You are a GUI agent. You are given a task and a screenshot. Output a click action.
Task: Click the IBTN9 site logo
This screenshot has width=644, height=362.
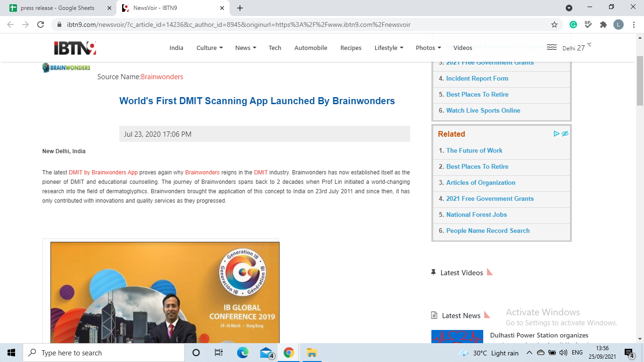tap(75, 48)
